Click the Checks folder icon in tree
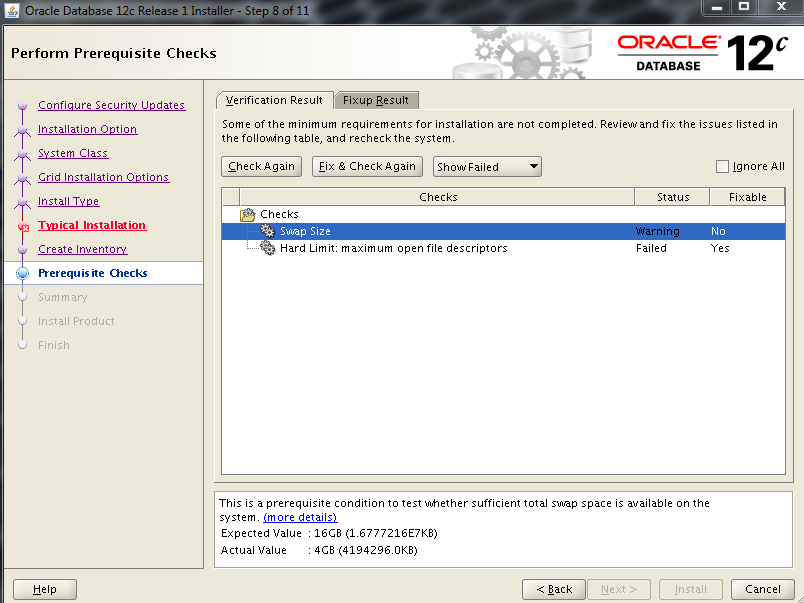This screenshot has height=603, width=804. [x=248, y=215]
